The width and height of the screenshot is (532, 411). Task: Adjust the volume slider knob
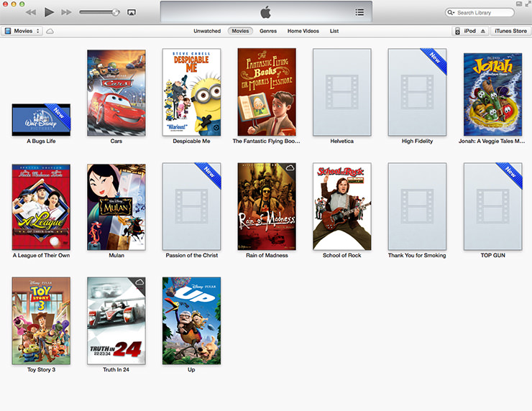(x=116, y=12)
